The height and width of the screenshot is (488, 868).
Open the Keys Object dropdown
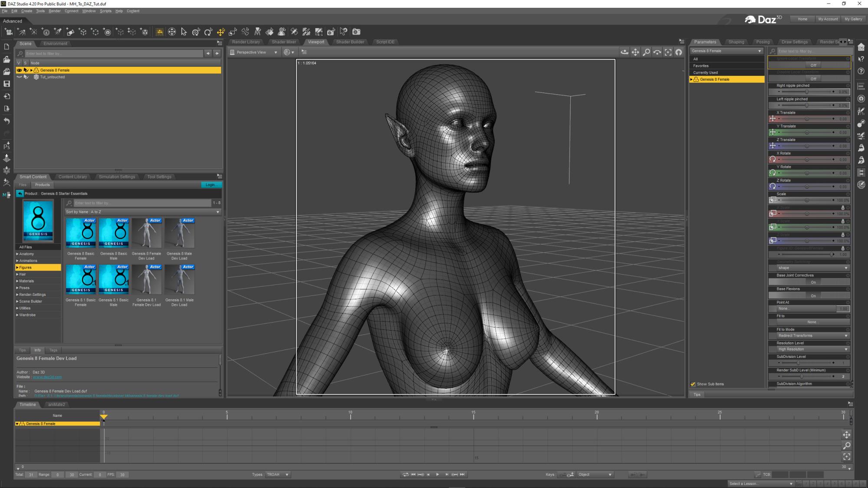595,475
